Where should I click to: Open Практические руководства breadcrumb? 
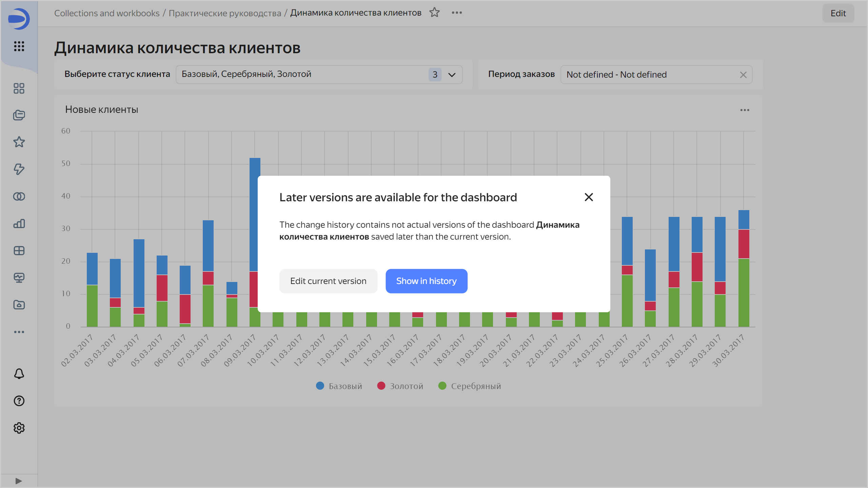click(x=225, y=13)
